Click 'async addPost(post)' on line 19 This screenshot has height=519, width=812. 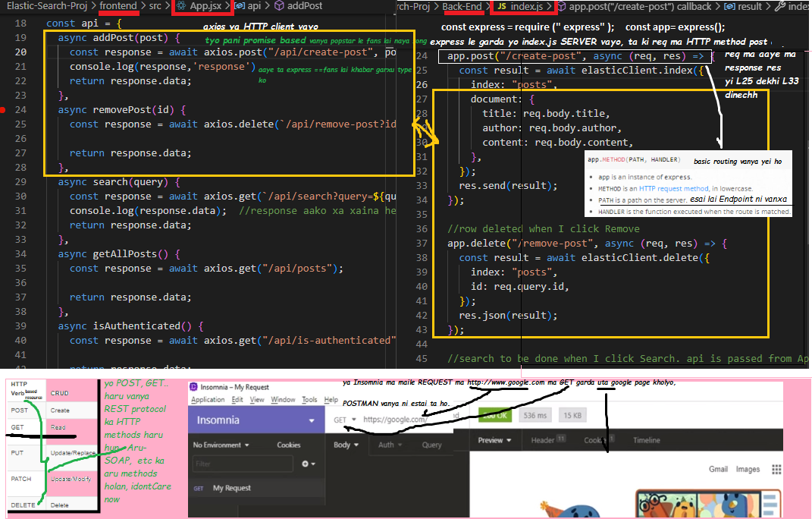[119, 38]
